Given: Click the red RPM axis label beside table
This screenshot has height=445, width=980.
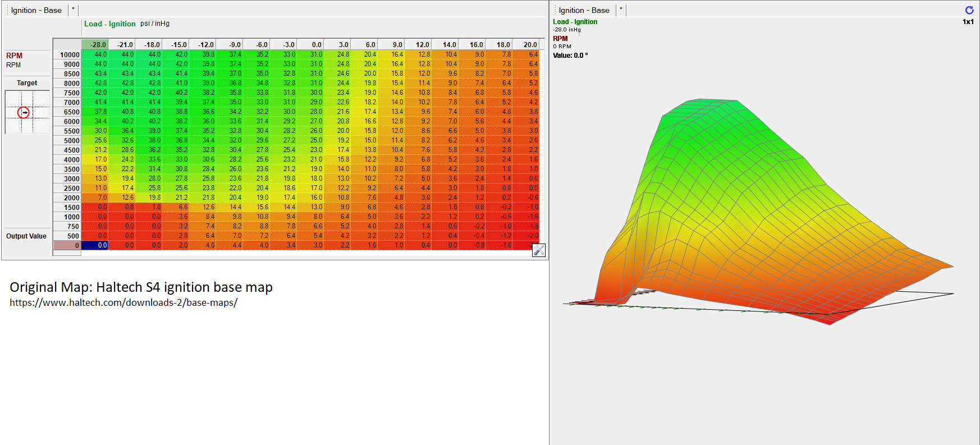Looking at the screenshot, I should point(15,56).
